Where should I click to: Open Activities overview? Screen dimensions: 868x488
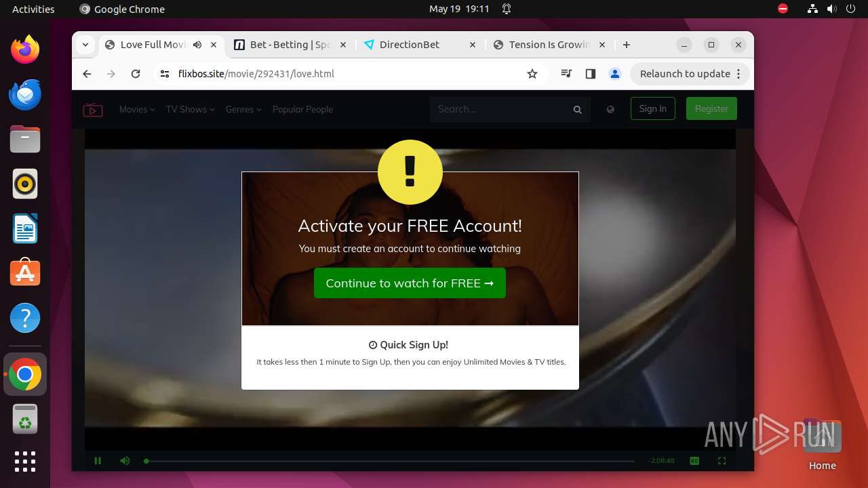coord(33,9)
